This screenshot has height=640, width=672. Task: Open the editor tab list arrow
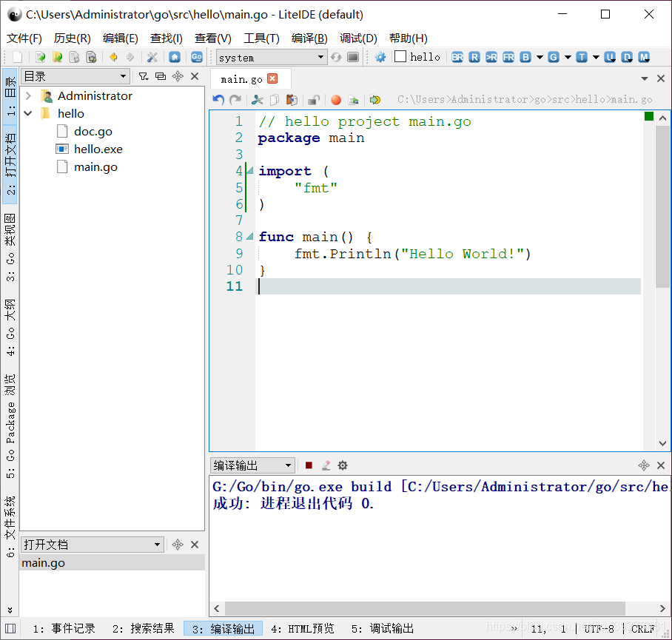644,78
